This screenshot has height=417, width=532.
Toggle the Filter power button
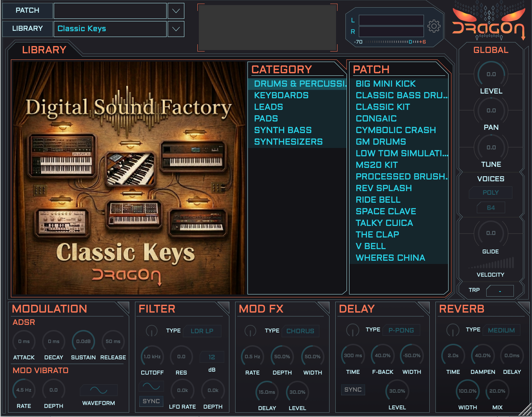(151, 331)
